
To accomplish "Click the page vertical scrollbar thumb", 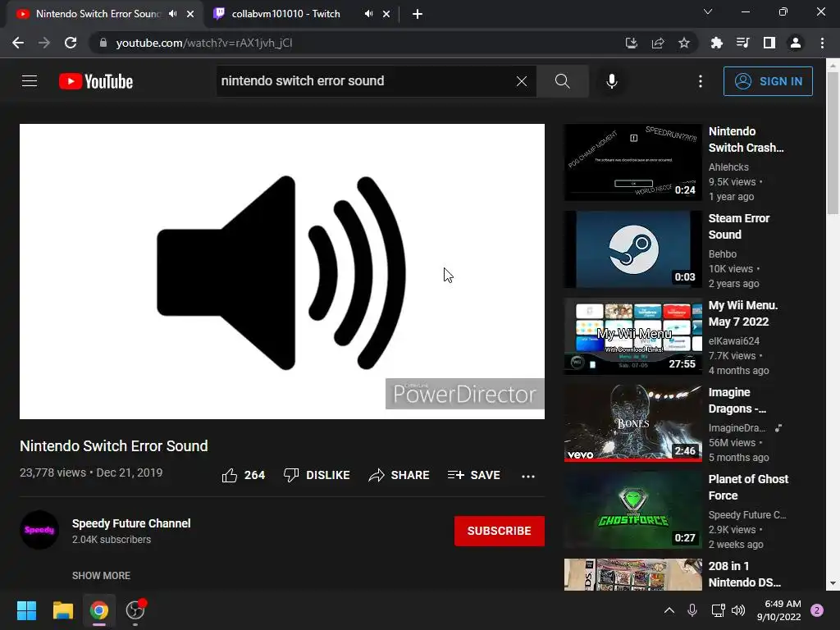I will (x=833, y=143).
